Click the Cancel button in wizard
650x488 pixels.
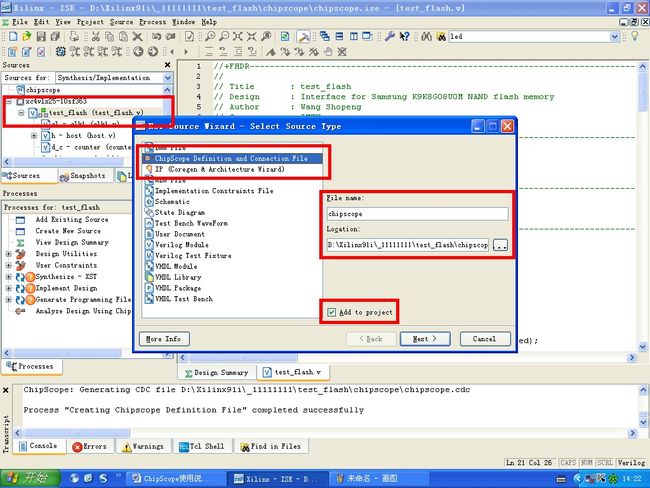(x=485, y=339)
